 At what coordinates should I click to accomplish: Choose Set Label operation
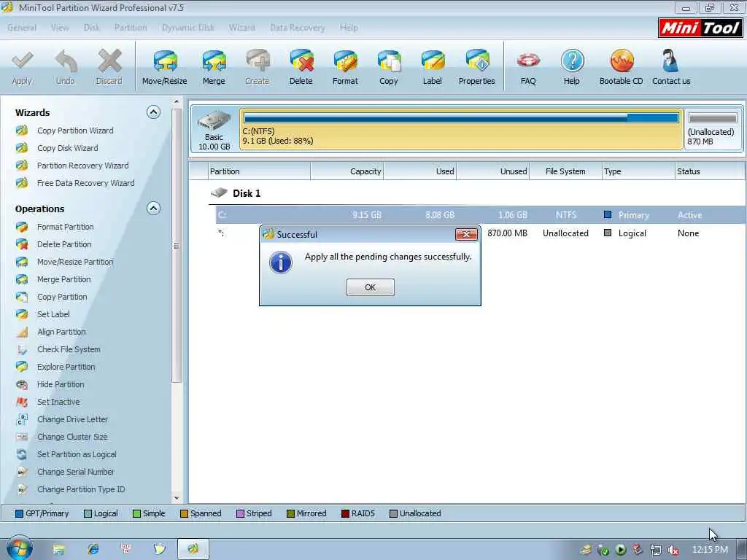pos(53,314)
